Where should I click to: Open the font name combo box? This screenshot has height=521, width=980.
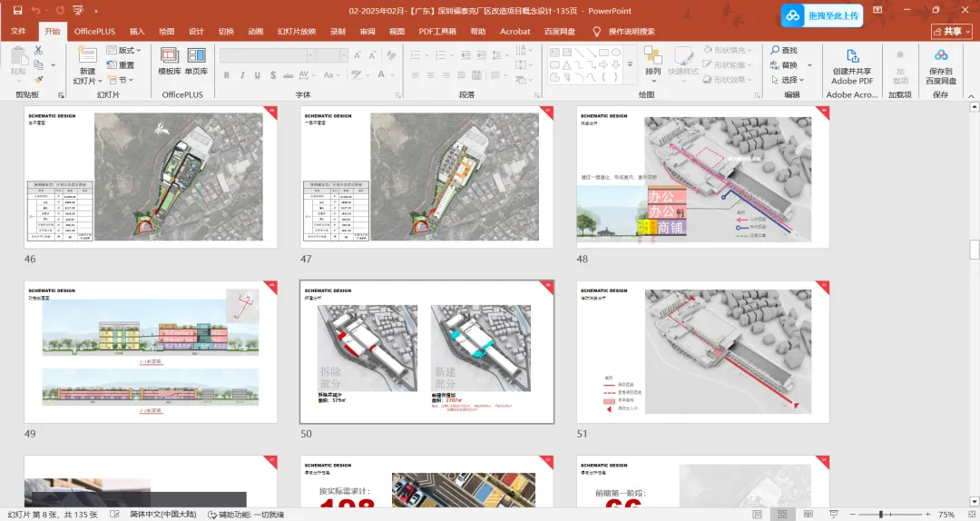[x=267, y=55]
